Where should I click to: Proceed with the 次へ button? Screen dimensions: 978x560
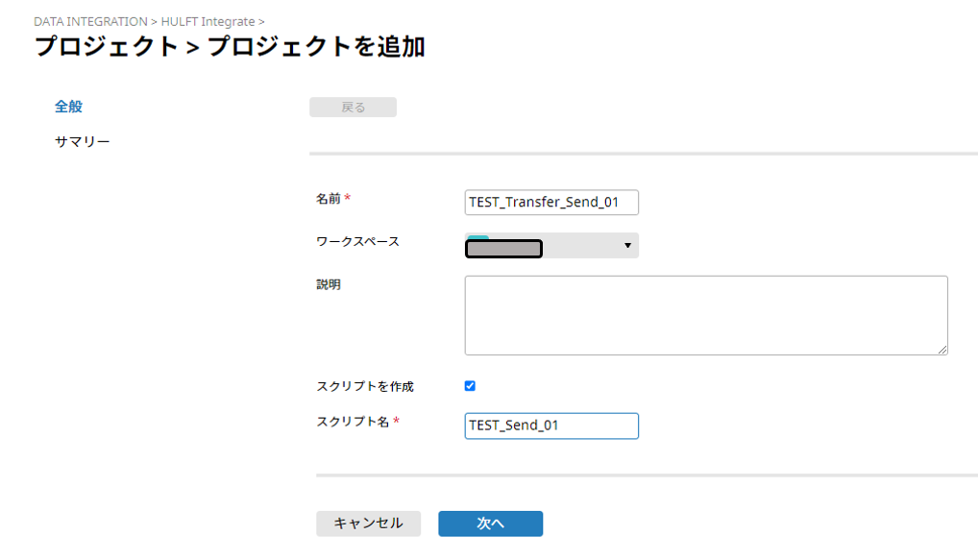(x=491, y=523)
